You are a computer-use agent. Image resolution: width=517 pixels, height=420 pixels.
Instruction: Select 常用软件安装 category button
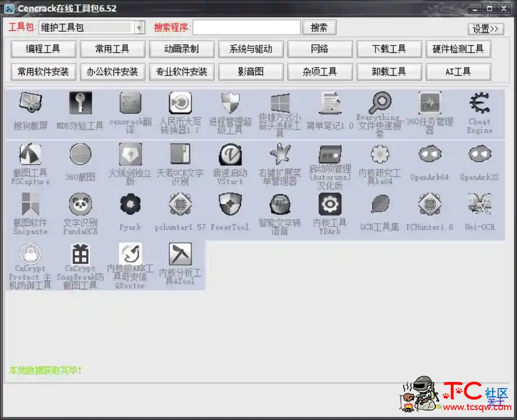43,72
